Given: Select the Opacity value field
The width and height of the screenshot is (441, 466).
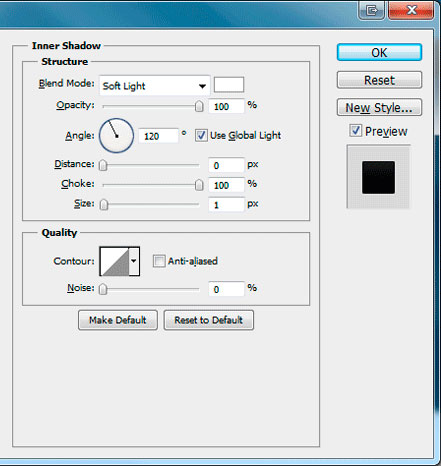Looking at the screenshot, I should coord(226,106).
